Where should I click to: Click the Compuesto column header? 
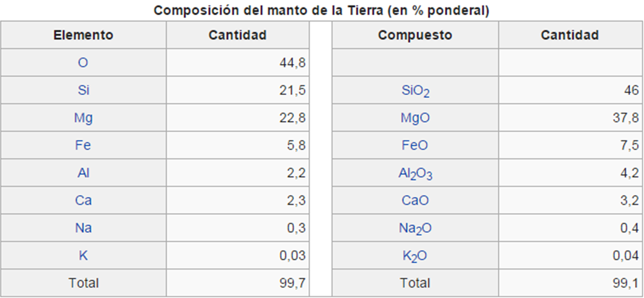pyautogui.click(x=415, y=35)
